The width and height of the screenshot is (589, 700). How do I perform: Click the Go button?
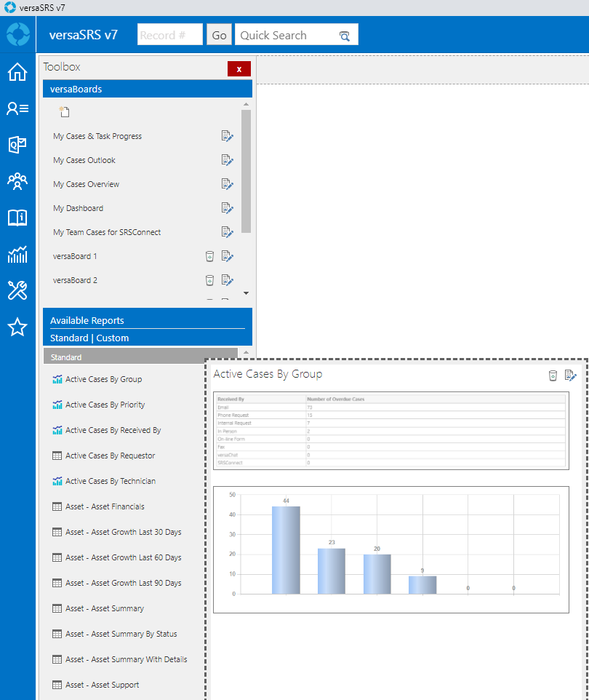[x=219, y=35]
